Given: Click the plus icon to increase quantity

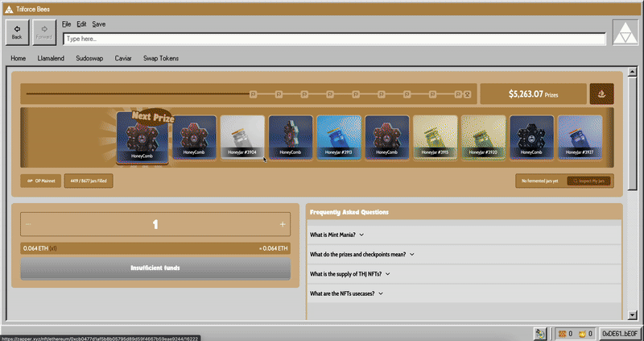Looking at the screenshot, I should pyautogui.click(x=283, y=224).
